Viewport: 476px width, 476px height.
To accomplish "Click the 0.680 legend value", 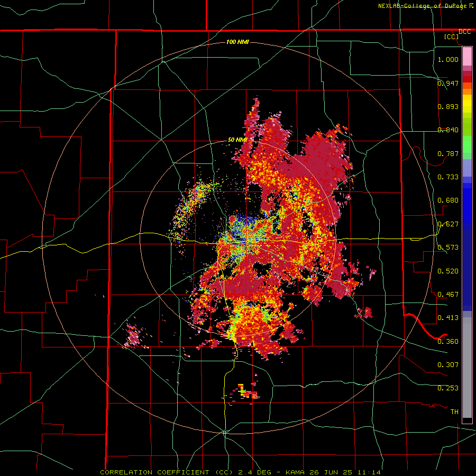I will pos(448,200).
